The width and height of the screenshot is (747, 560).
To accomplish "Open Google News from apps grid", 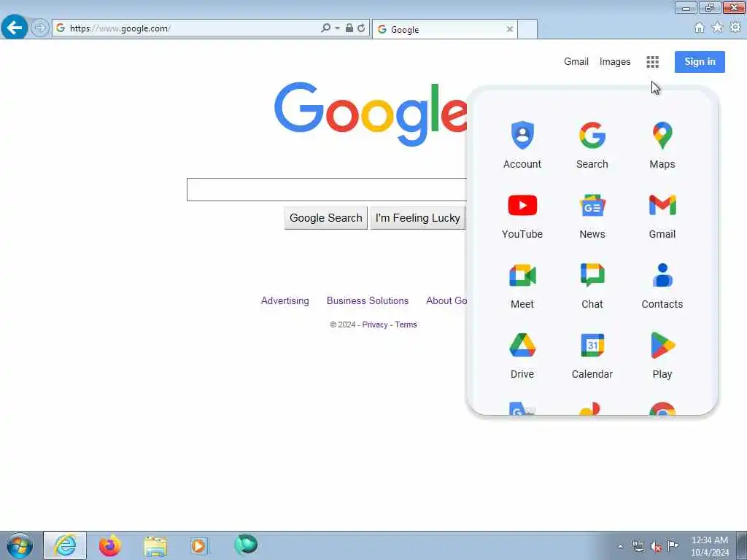I will 592,215.
